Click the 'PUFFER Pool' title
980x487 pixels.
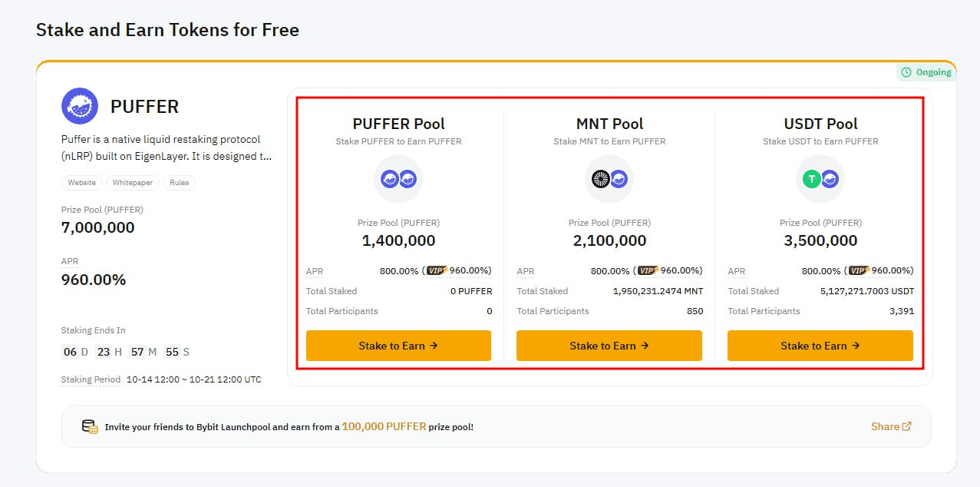pyautogui.click(x=398, y=124)
